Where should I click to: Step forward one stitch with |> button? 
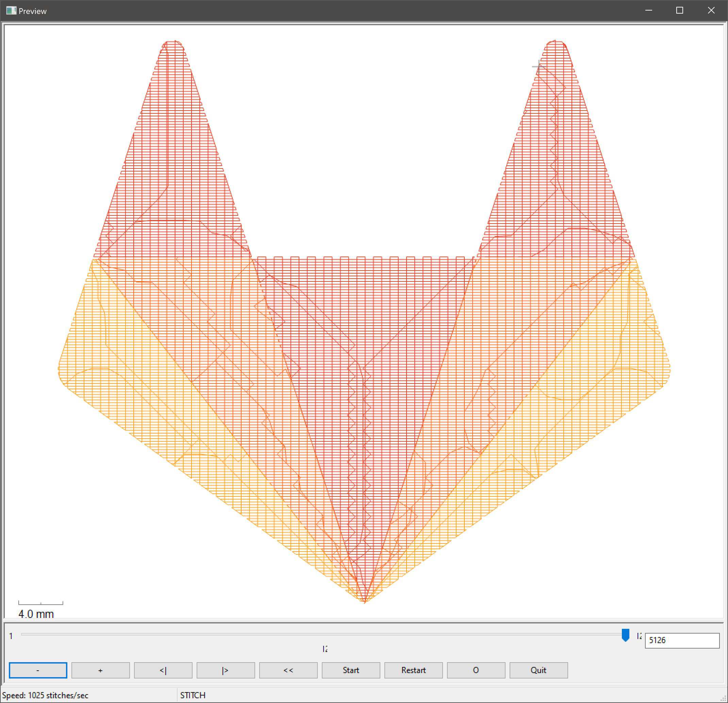[226, 670]
